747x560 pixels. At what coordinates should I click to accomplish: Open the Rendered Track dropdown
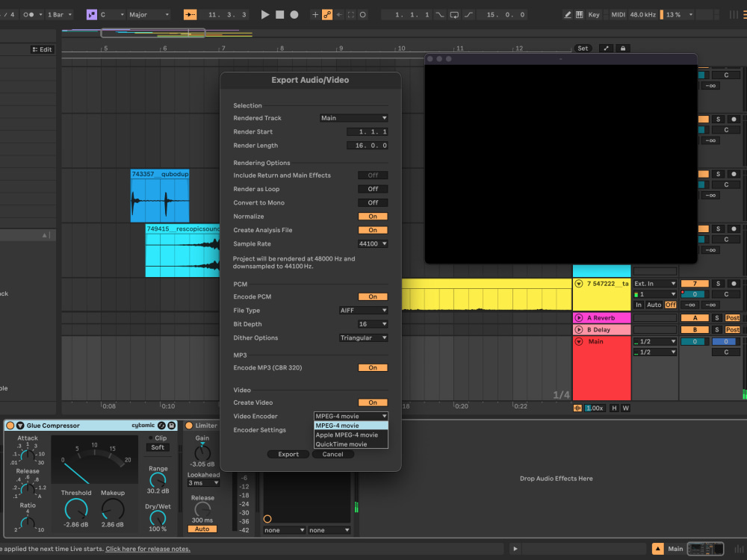coord(353,118)
